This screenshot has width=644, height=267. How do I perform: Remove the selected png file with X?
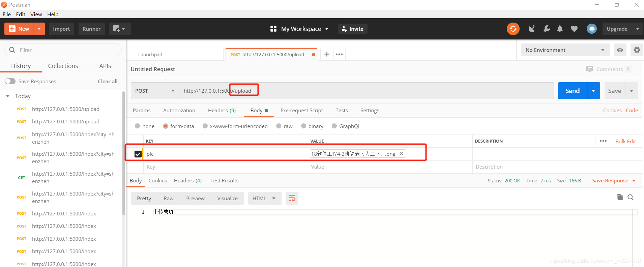click(401, 153)
